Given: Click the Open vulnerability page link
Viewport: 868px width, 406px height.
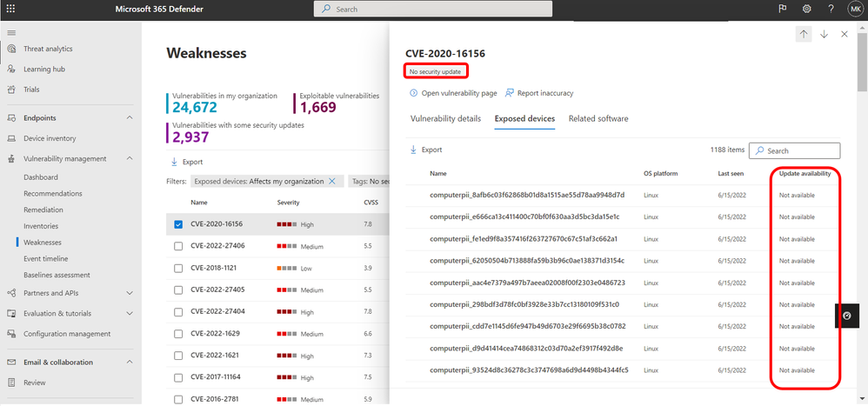Looking at the screenshot, I should coord(459,94).
